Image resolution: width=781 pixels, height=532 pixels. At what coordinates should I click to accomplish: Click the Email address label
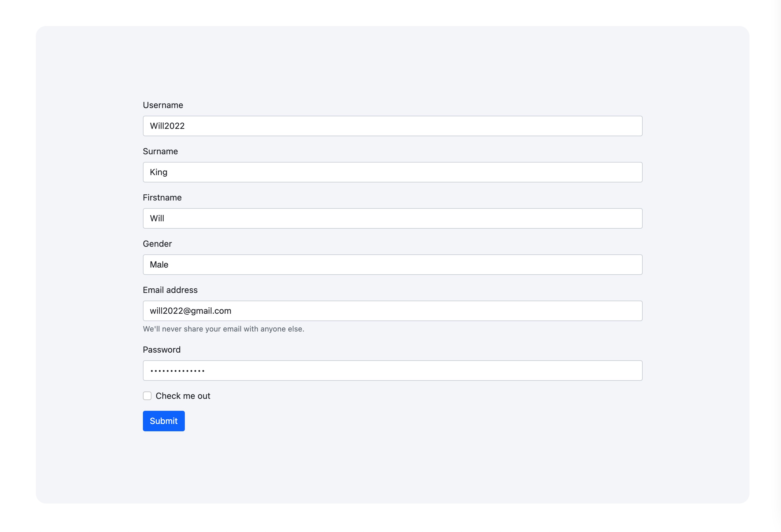[x=170, y=290]
